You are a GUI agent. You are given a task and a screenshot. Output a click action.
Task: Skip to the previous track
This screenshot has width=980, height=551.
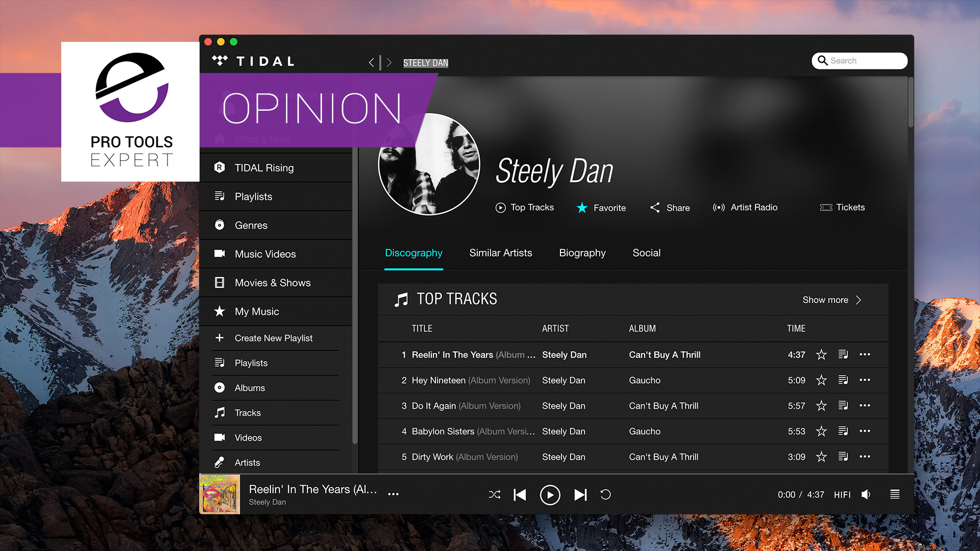(x=520, y=494)
